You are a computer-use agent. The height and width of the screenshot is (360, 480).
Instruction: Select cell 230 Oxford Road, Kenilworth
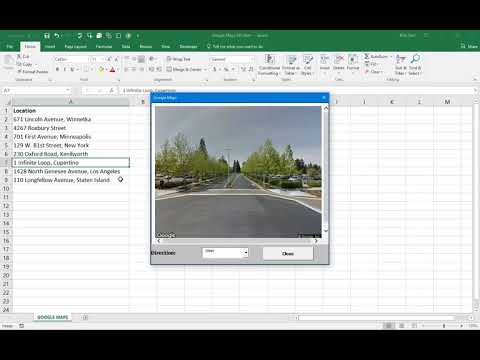[x=71, y=154]
